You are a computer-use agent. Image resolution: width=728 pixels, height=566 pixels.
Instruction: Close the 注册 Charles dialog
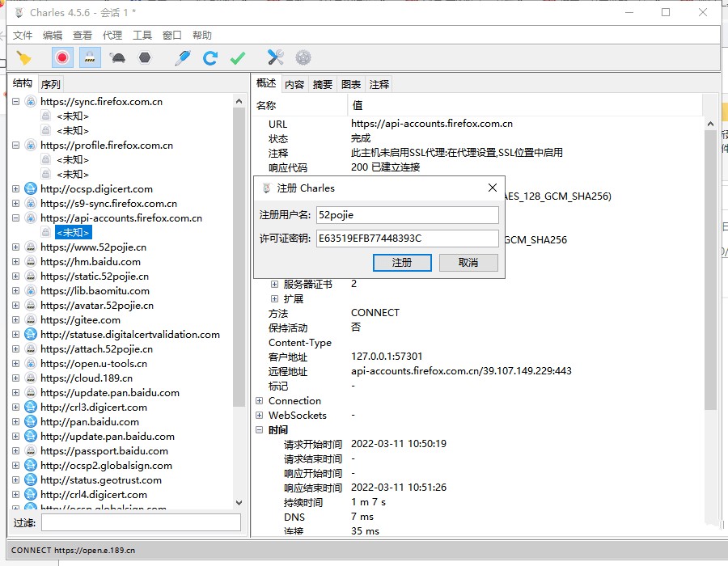[x=493, y=188]
